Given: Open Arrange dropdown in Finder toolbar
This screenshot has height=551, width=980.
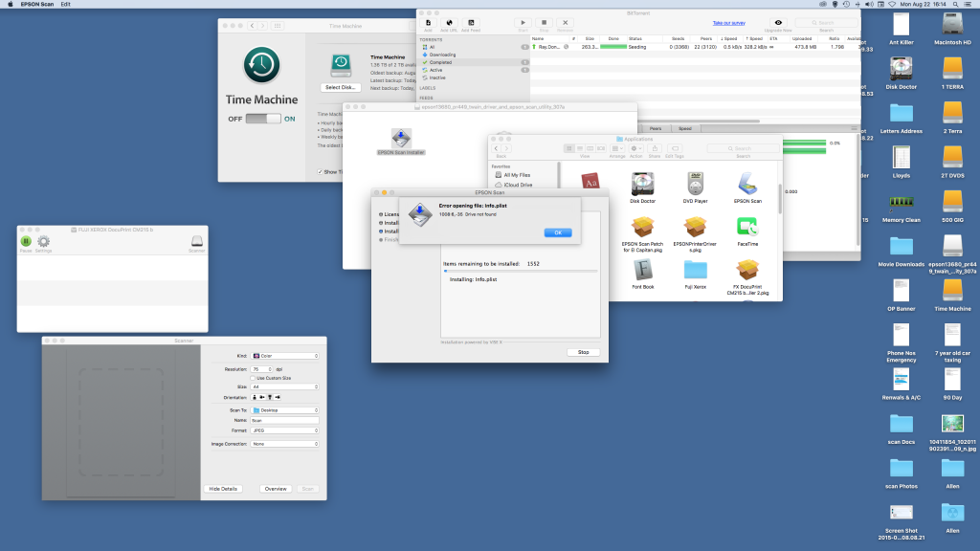Looking at the screenshot, I should (617, 148).
